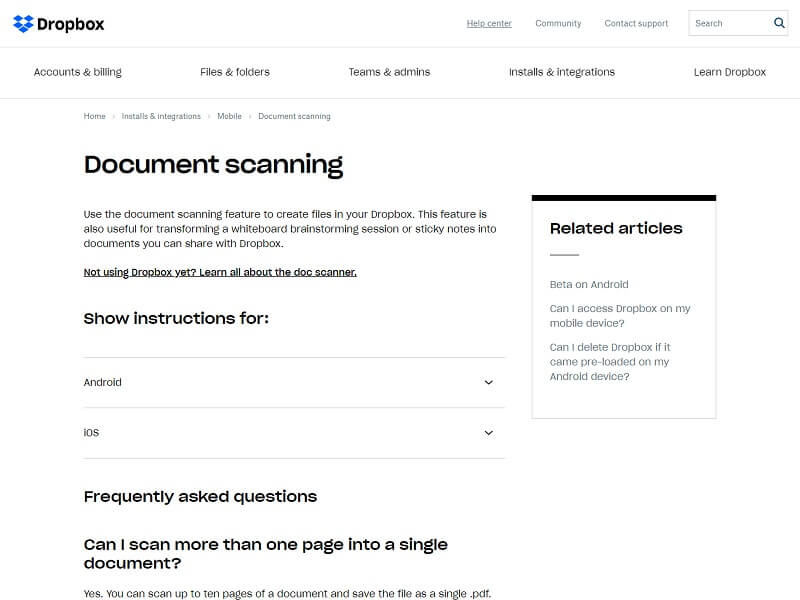Open the Help center link

click(x=489, y=23)
